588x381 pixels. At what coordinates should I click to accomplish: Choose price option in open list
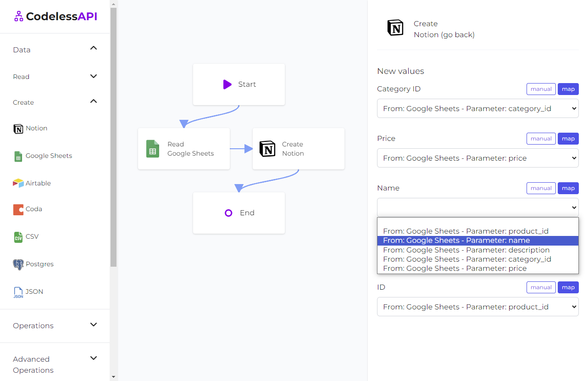478,269
